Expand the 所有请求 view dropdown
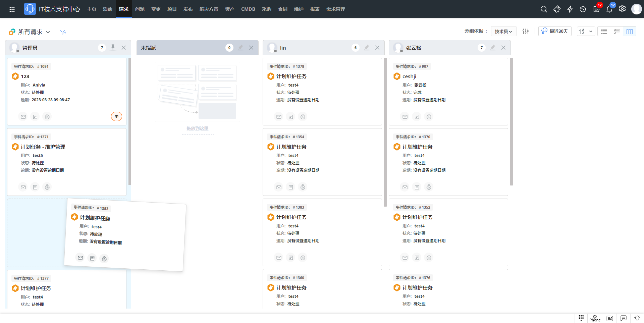Screen dimensions: 644x323 (x=48, y=32)
